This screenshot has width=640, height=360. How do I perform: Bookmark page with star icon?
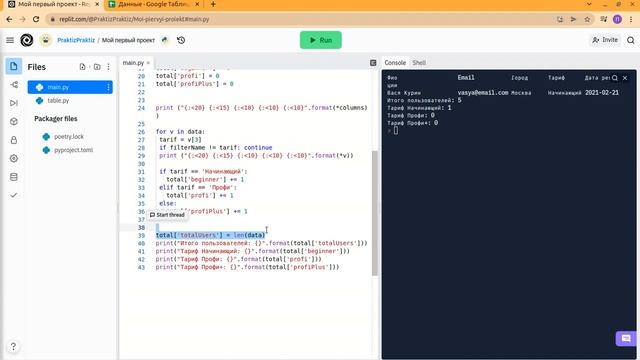tap(587, 19)
